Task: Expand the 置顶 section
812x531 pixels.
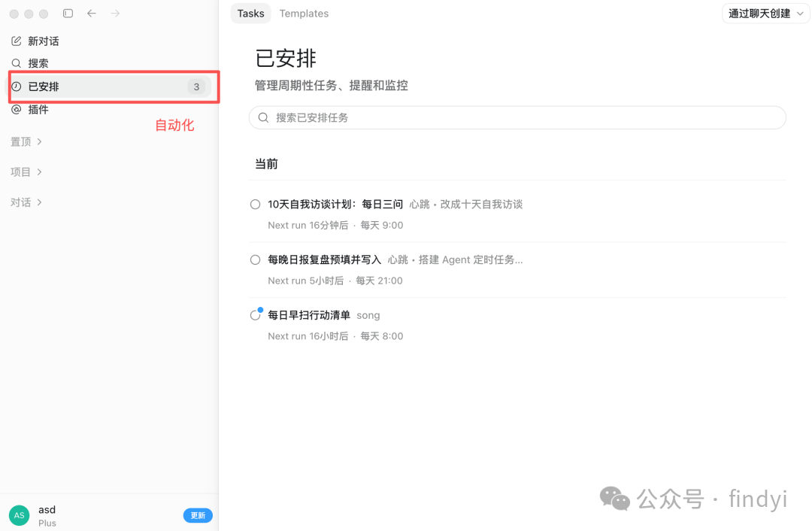Action: tap(26, 141)
